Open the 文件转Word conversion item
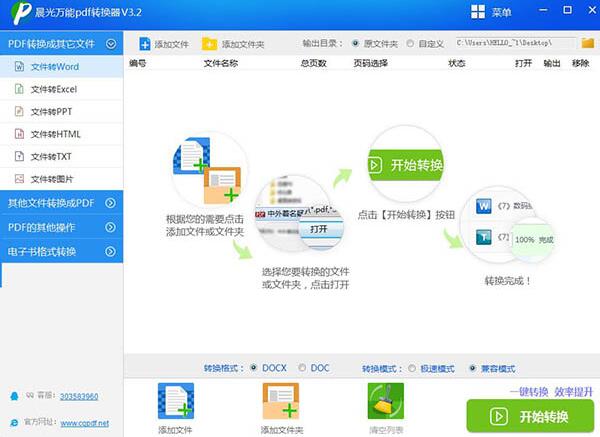Viewport: 600px width, 437px height. (x=62, y=67)
